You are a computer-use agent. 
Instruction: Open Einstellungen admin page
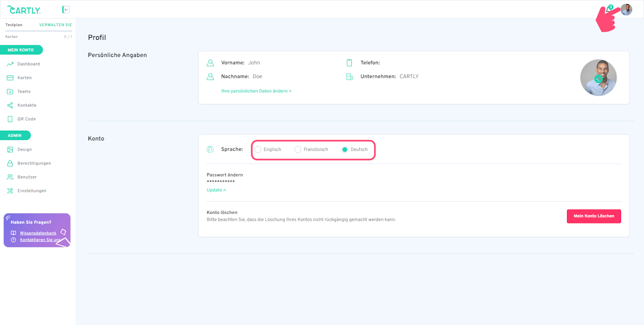pyautogui.click(x=32, y=191)
